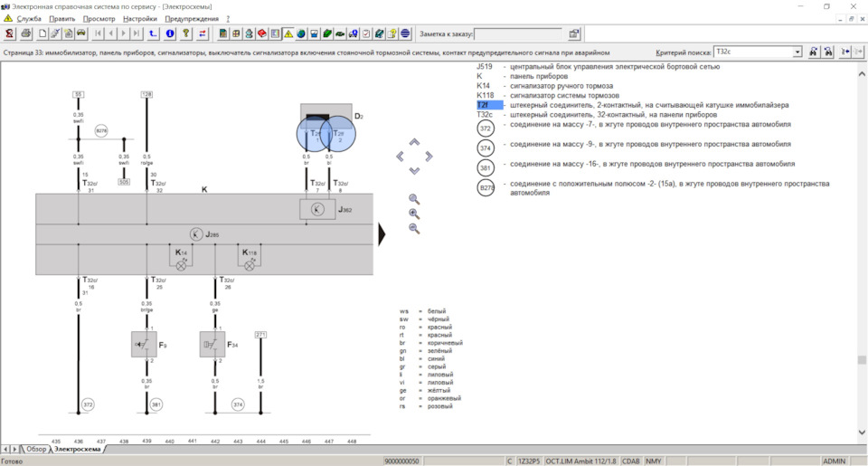
Task: Click the green car icon in toolbar
Action: point(340,33)
